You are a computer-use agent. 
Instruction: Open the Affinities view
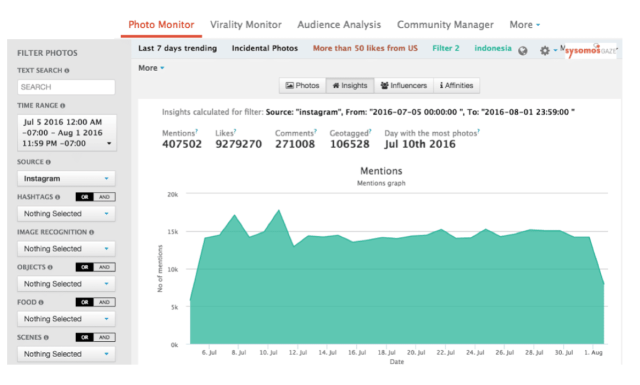(456, 85)
